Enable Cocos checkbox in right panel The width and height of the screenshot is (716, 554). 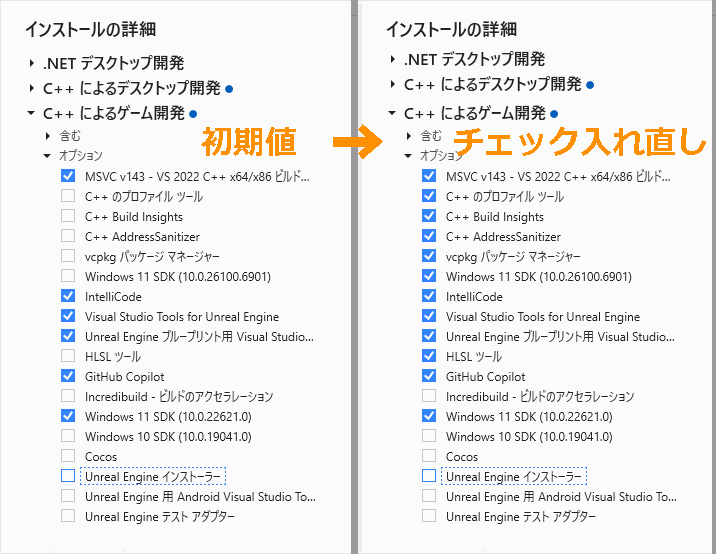click(429, 456)
